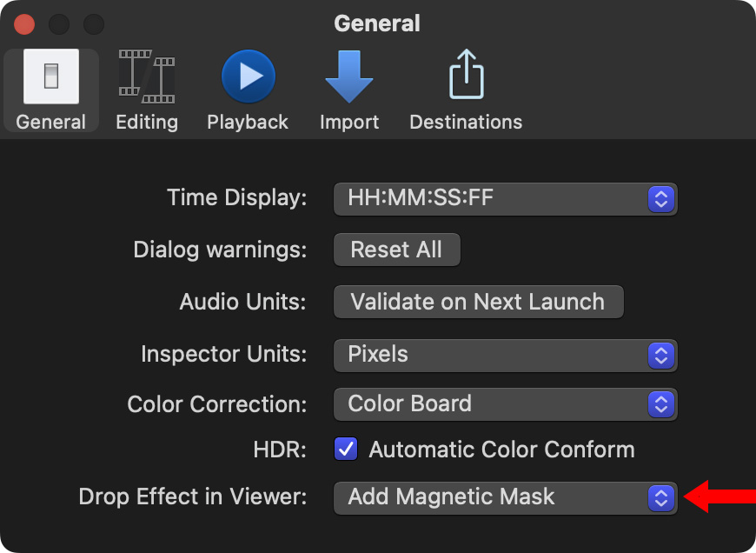
Task: Go to the Import tab label
Action: pyautogui.click(x=348, y=122)
